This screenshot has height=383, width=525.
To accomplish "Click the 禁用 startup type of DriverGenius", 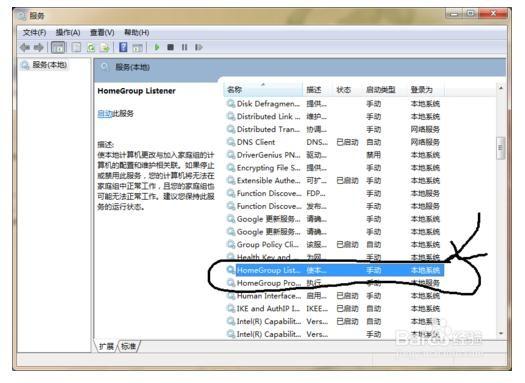I will [x=373, y=155].
